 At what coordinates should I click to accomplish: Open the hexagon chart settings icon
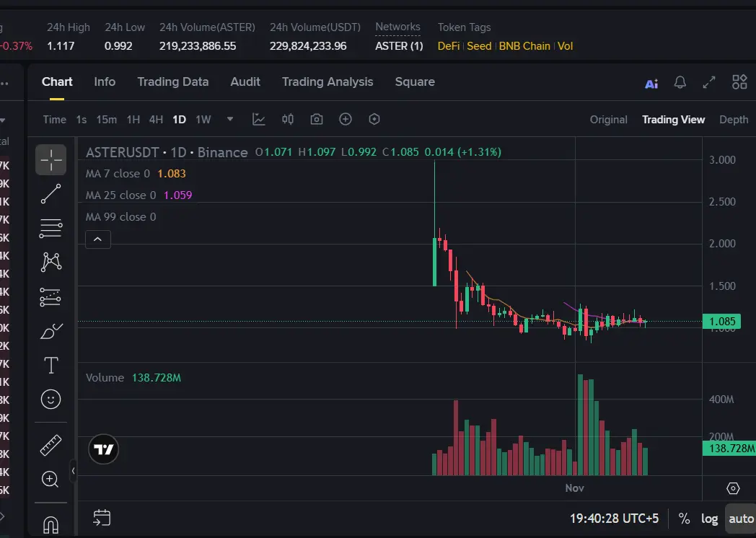(x=374, y=119)
